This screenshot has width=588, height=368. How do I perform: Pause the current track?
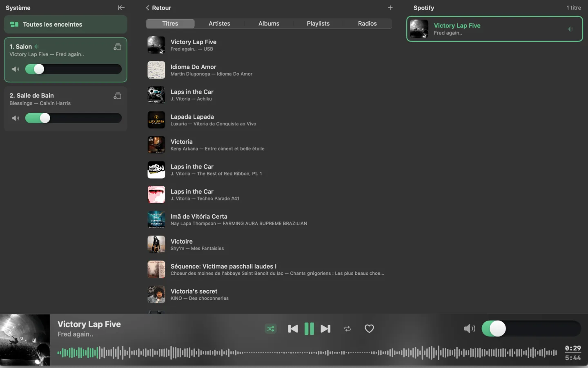click(x=309, y=329)
